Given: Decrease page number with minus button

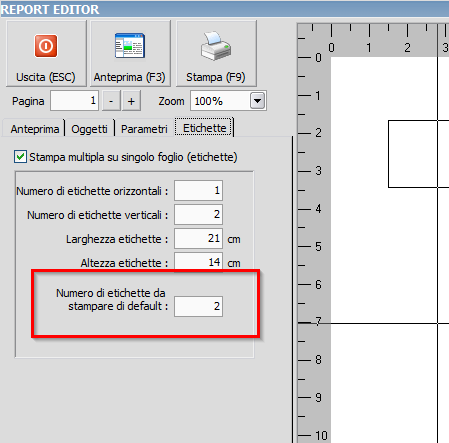Looking at the screenshot, I should click(x=111, y=101).
